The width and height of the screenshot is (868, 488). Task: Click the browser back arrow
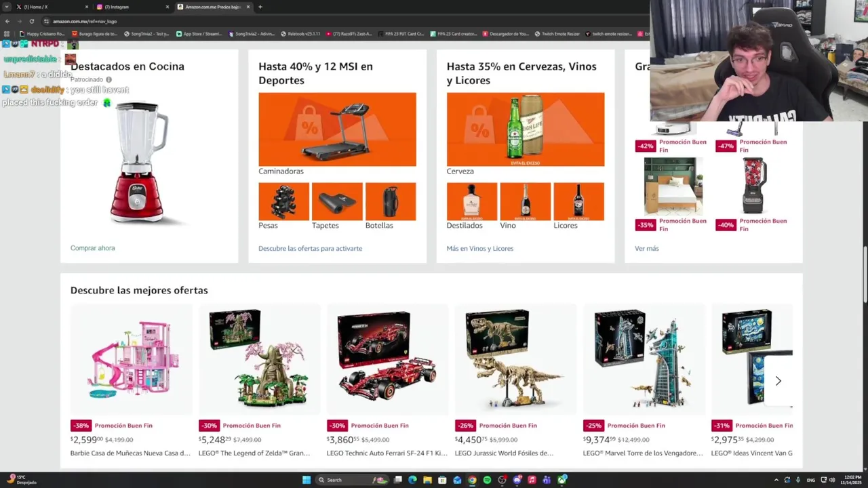[x=7, y=21]
